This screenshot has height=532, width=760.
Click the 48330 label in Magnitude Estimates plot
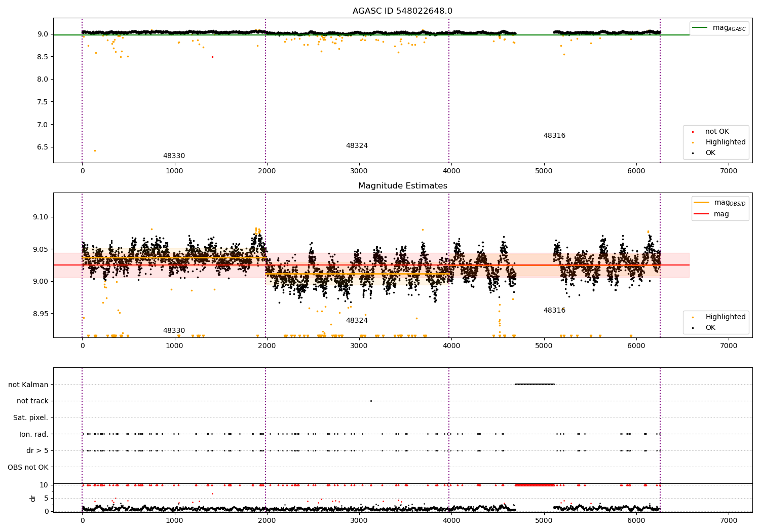tap(174, 331)
